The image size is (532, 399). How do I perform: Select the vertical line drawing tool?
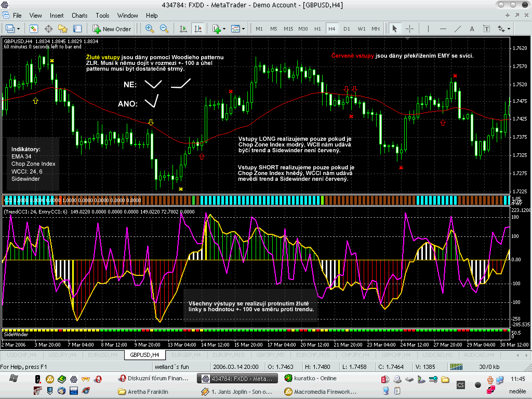point(428,29)
